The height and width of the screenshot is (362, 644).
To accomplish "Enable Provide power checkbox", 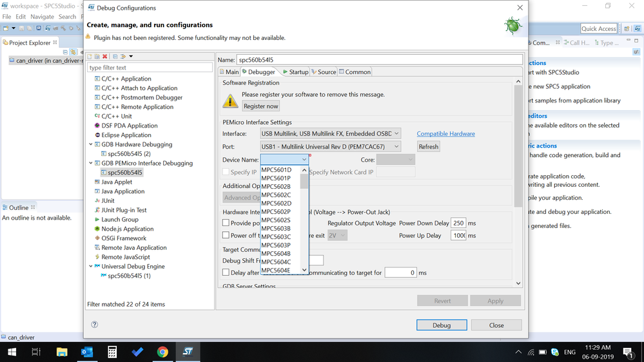I will click(226, 222).
